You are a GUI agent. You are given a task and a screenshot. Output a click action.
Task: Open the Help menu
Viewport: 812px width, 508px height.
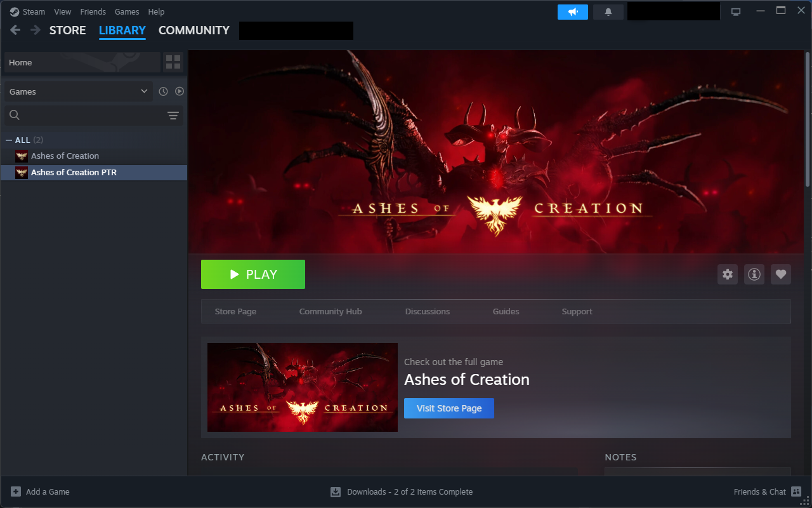(156, 11)
